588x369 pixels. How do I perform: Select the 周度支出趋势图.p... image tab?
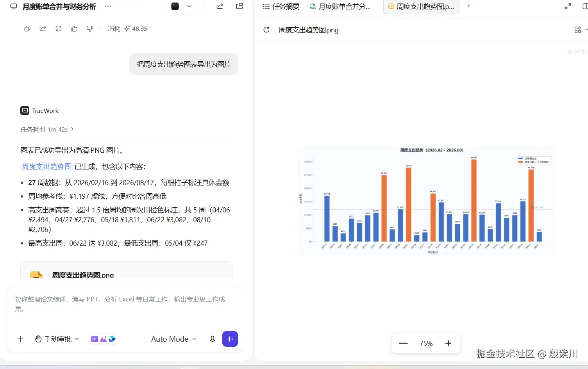[x=421, y=6]
